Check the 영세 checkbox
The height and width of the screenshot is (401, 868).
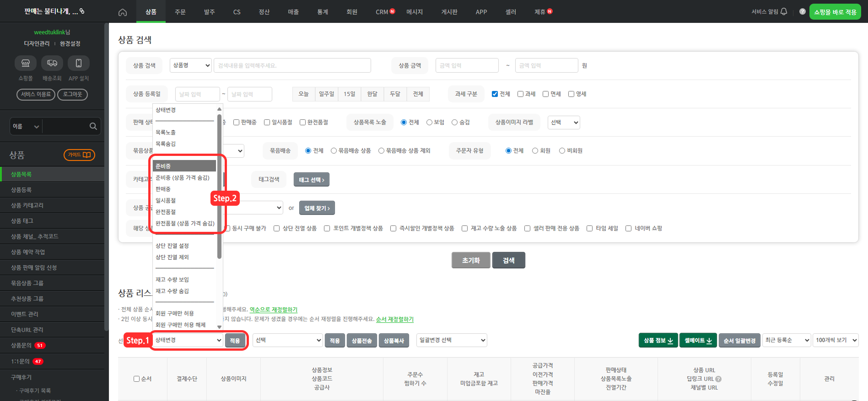[571, 94]
